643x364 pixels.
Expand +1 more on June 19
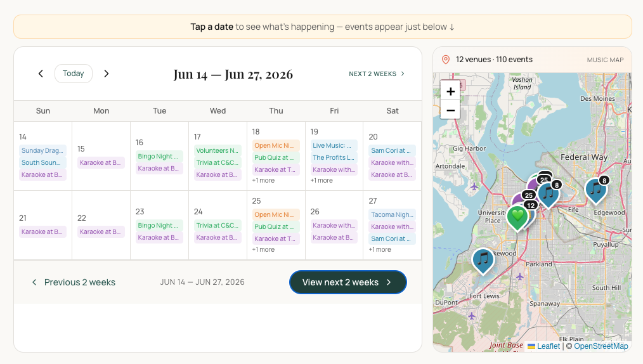321,180
